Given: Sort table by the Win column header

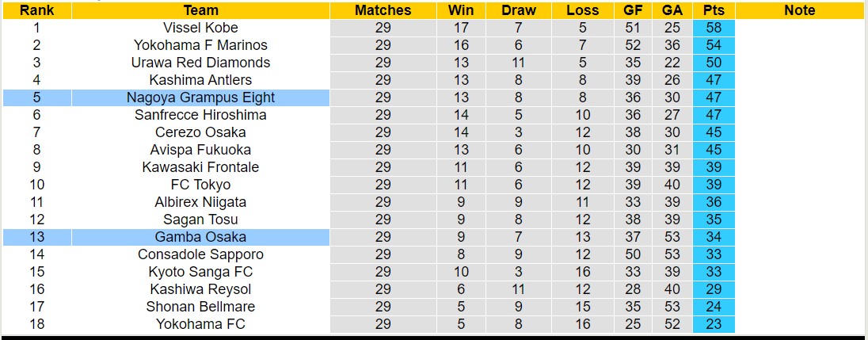Looking at the screenshot, I should click(x=461, y=10).
